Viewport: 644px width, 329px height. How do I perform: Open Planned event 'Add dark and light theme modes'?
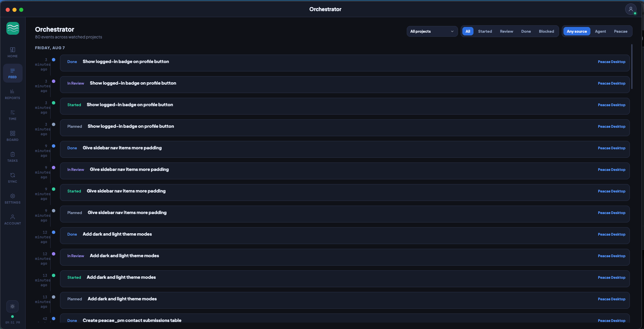pyautogui.click(x=345, y=300)
